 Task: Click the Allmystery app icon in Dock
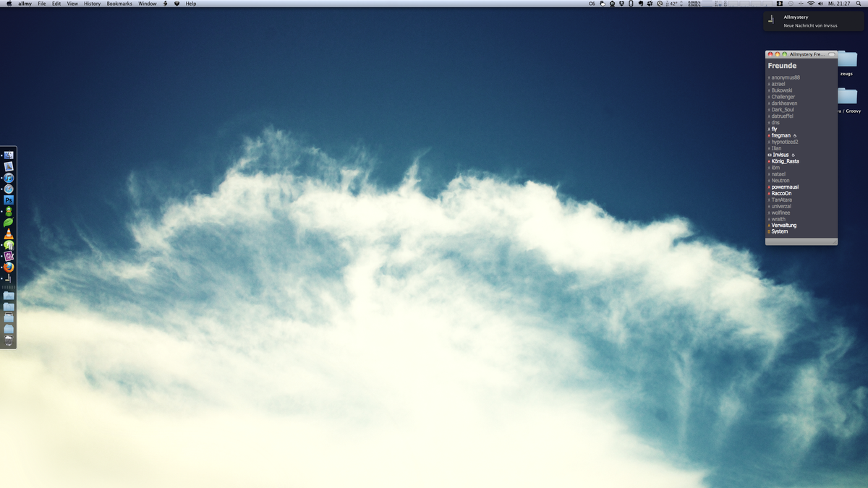[x=9, y=278]
